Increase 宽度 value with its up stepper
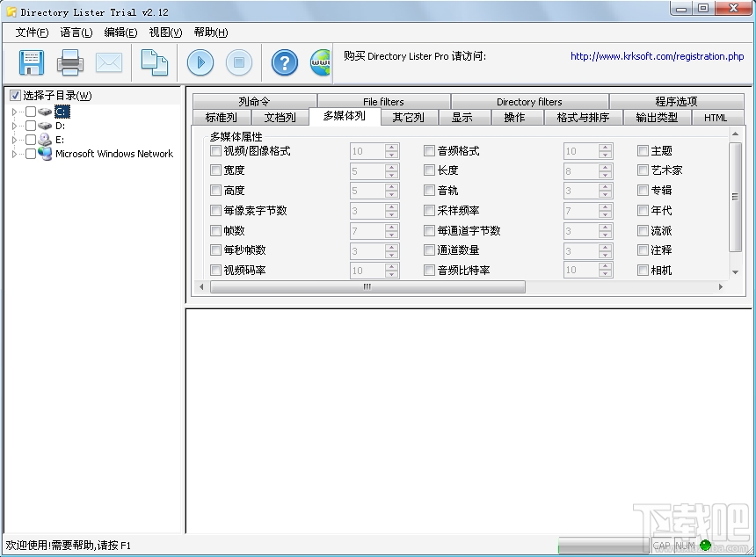756x557 pixels. click(x=389, y=167)
